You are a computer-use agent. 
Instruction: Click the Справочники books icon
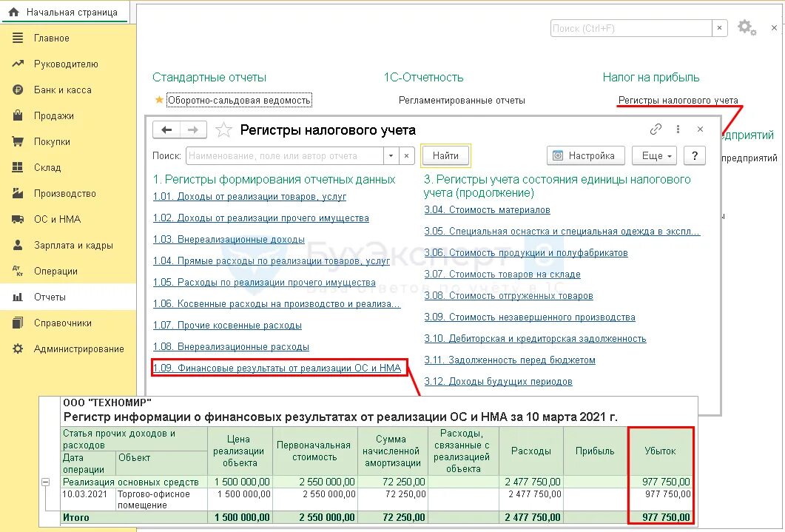coord(18,323)
